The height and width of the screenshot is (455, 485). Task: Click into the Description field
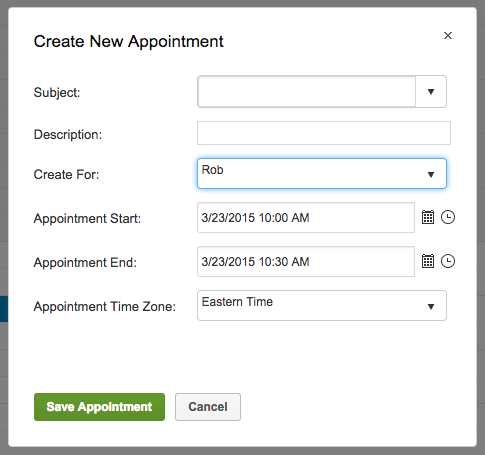pyautogui.click(x=324, y=133)
